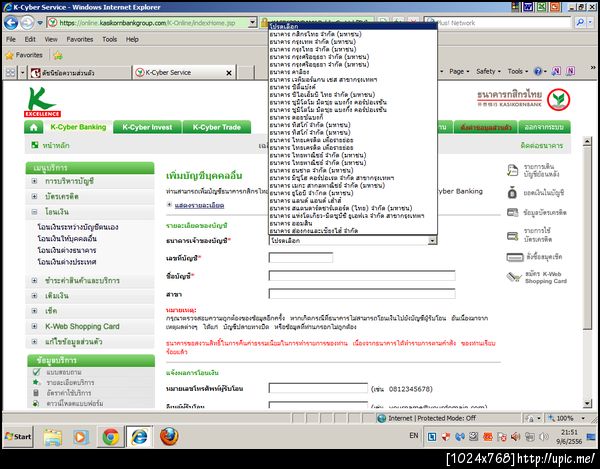Click the ชื่อบัญชี account name field
This screenshot has height=469, width=600.
pyautogui.click(x=362, y=275)
